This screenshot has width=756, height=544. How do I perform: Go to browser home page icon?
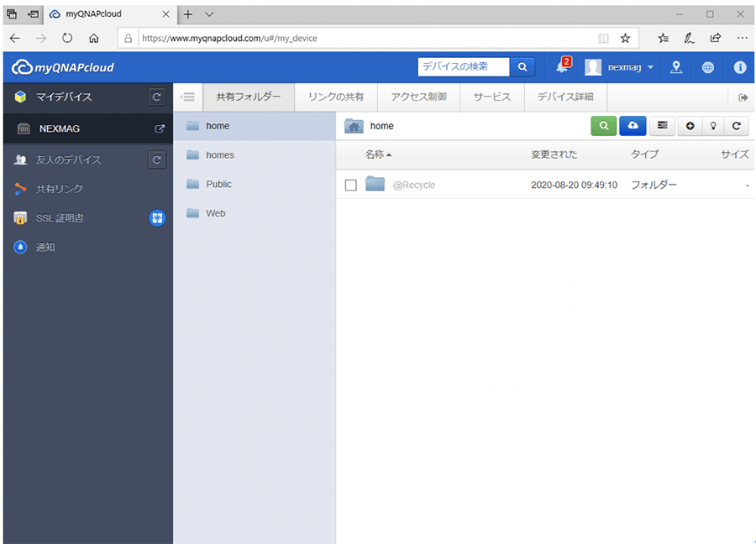[93, 39]
